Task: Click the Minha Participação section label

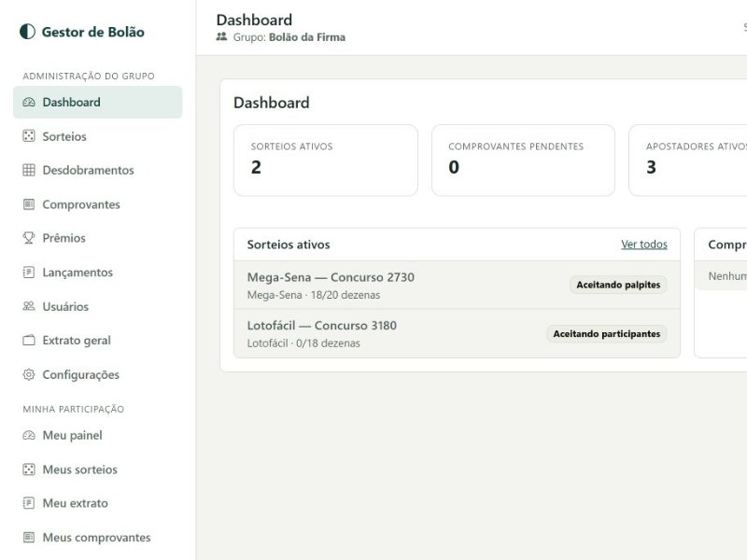Action: pyautogui.click(x=74, y=409)
